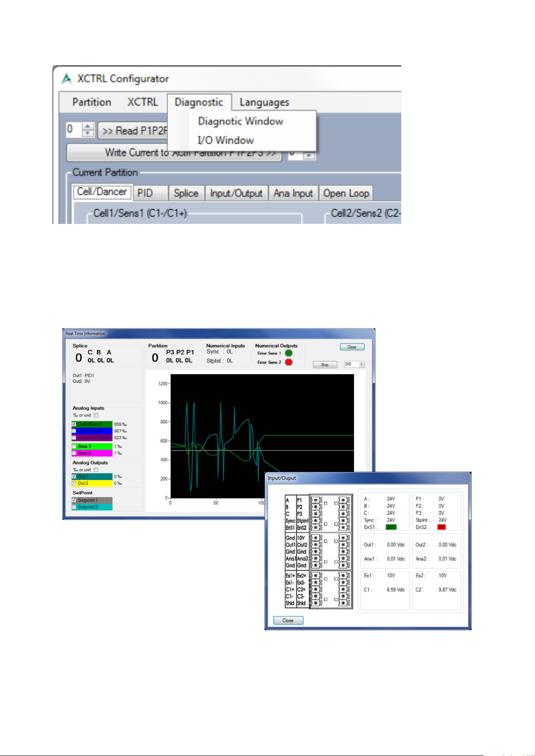
Task: Click the XCTRL Configurator app logo icon
Action: pos(66,79)
